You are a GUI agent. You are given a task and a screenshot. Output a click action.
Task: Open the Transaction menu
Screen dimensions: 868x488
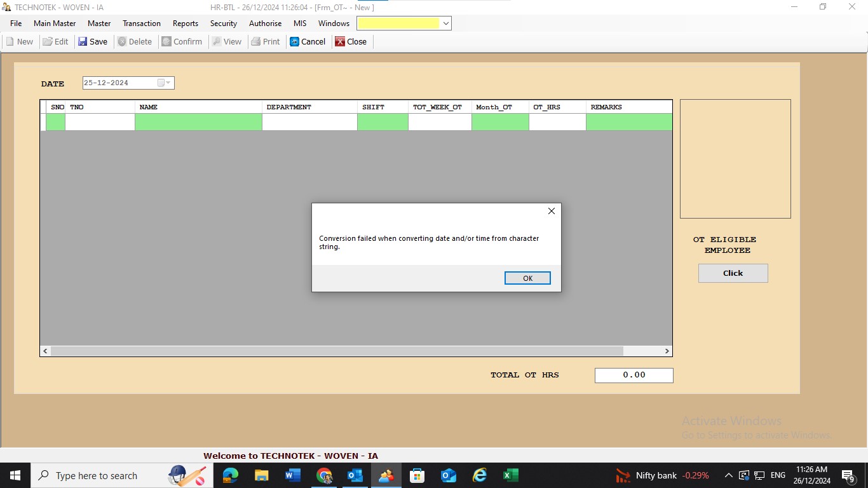pos(141,24)
